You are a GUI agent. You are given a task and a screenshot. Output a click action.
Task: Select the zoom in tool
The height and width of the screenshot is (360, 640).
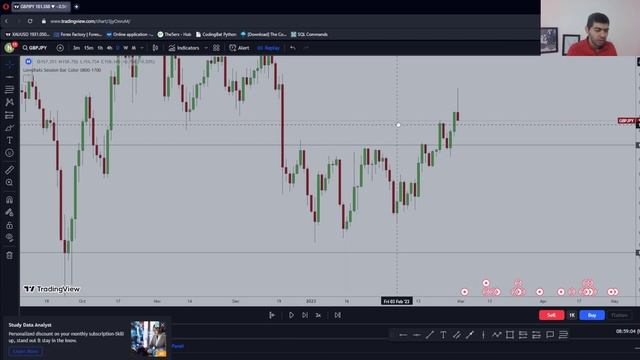click(9, 182)
